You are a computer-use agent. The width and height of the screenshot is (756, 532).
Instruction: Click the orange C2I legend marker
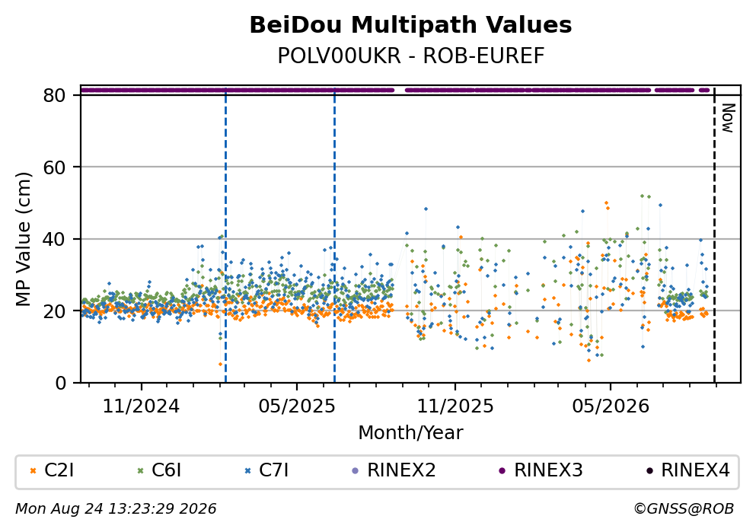33,471
